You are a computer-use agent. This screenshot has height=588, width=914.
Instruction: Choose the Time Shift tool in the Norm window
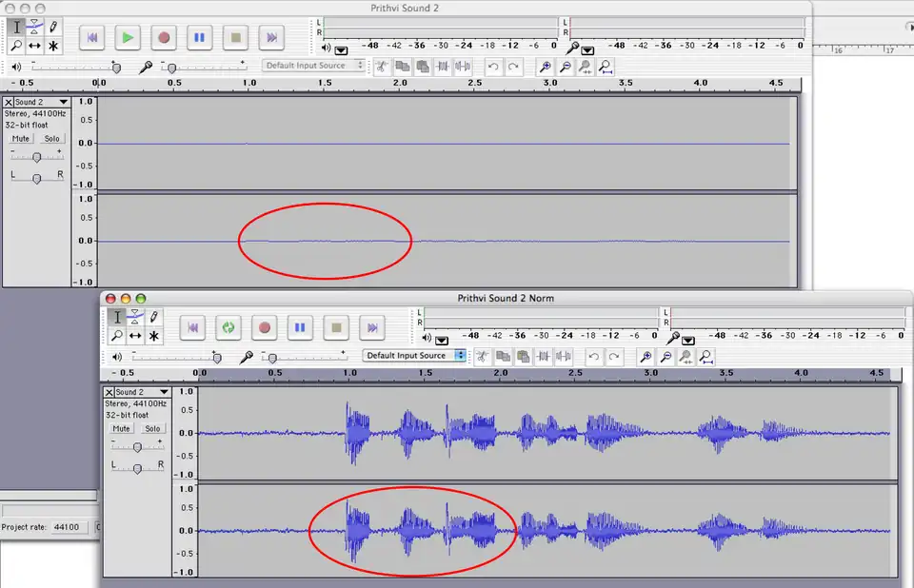click(135, 336)
